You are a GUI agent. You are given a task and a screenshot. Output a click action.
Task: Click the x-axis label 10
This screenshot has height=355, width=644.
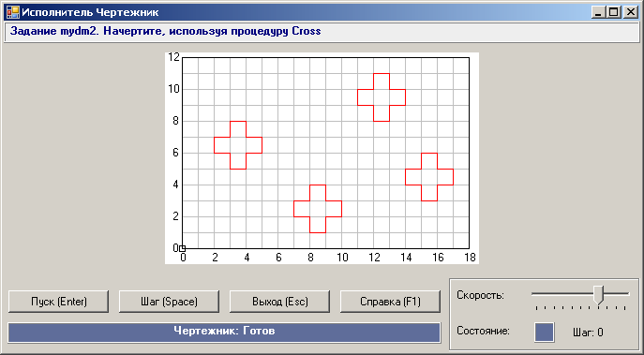[x=342, y=258]
